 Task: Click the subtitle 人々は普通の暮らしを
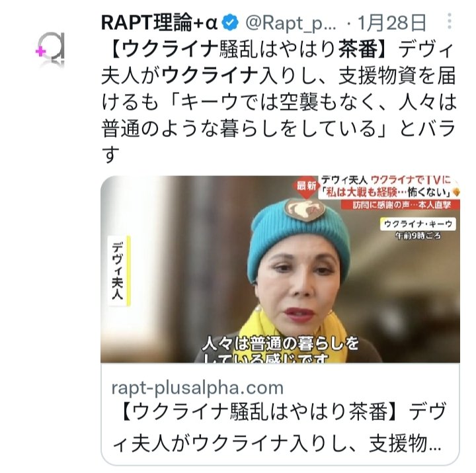tap(280, 343)
